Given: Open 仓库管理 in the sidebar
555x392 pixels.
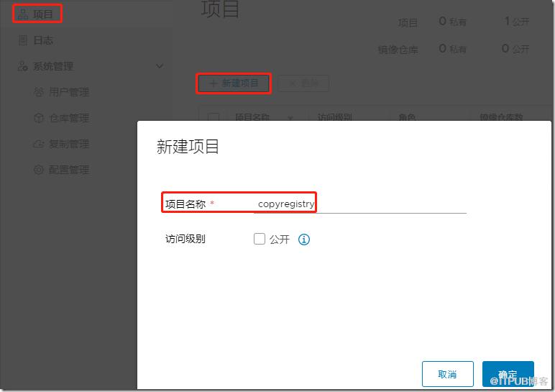Looking at the screenshot, I should (x=69, y=118).
